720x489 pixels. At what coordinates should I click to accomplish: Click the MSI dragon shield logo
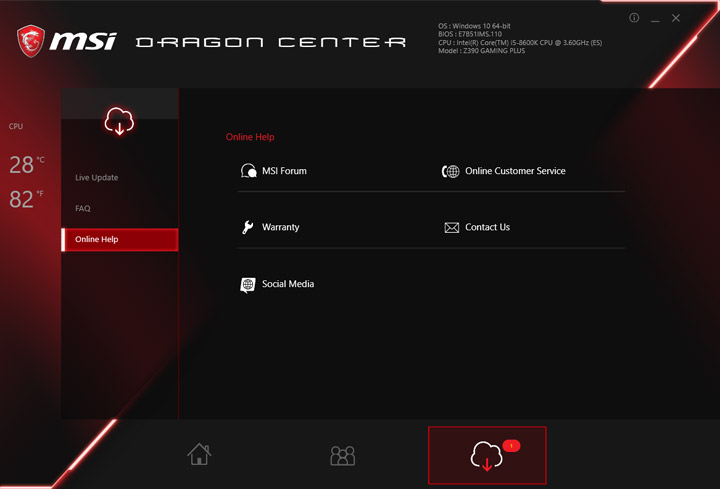click(31, 41)
